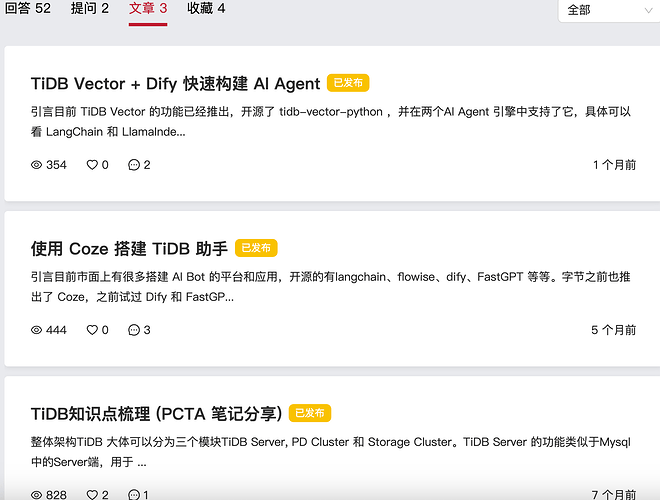The width and height of the screenshot is (660, 500).
Task: Click the 已发布 badge on the PCTA article
Action: point(310,413)
